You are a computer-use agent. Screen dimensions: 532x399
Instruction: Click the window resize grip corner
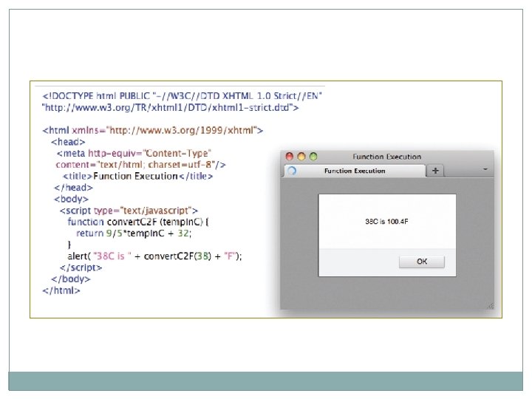pos(491,306)
